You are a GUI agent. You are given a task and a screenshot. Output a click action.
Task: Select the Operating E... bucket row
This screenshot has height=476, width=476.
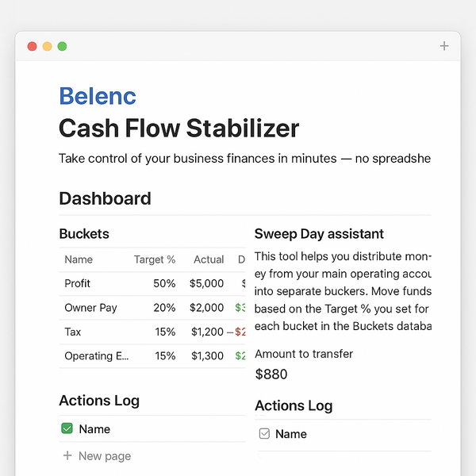coord(96,356)
